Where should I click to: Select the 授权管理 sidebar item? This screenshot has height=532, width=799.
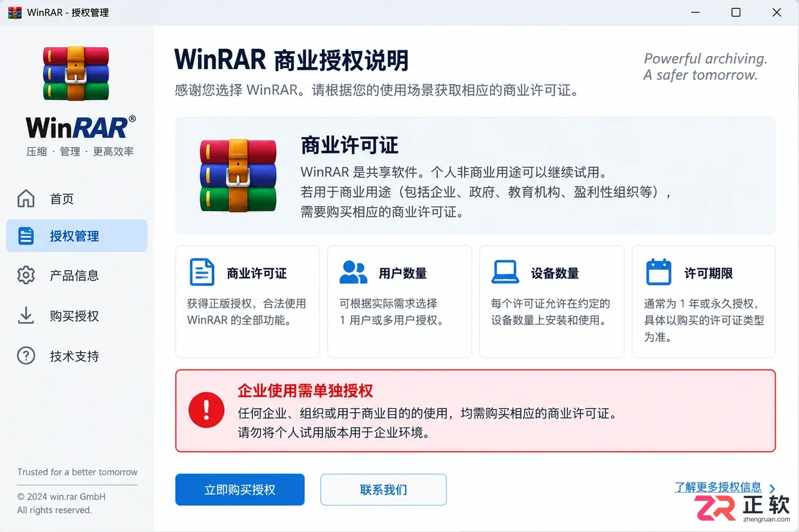coord(77,236)
